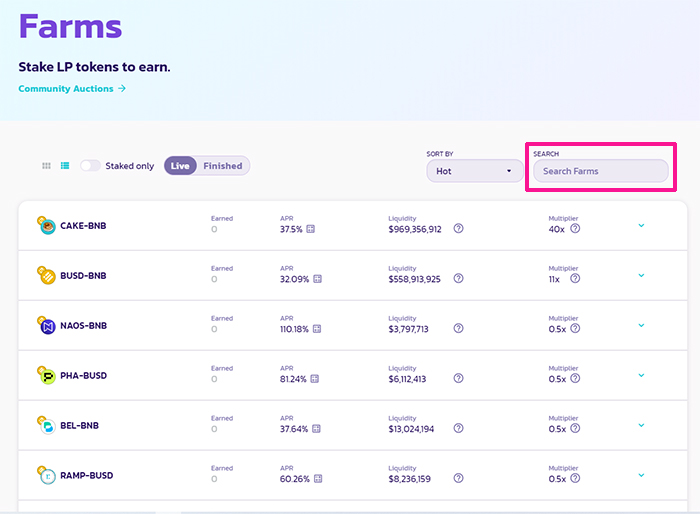Click the CAKE-BNB farm name
The height and width of the screenshot is (514, 700).
83,226
